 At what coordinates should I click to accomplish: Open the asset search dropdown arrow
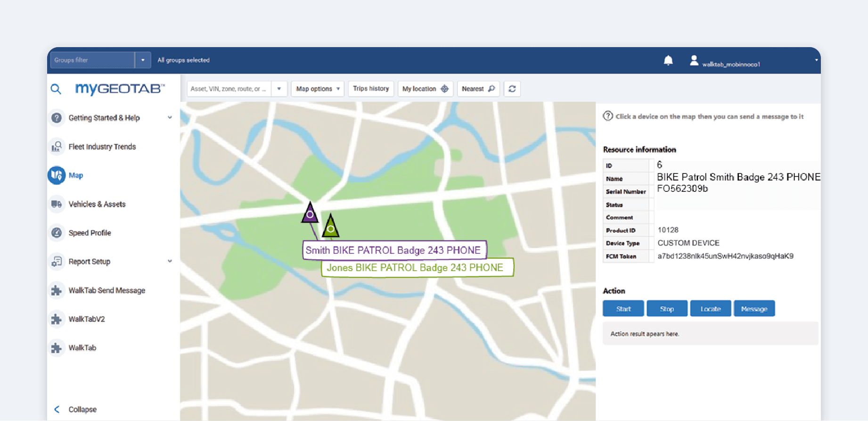click(x=279, y=89)
